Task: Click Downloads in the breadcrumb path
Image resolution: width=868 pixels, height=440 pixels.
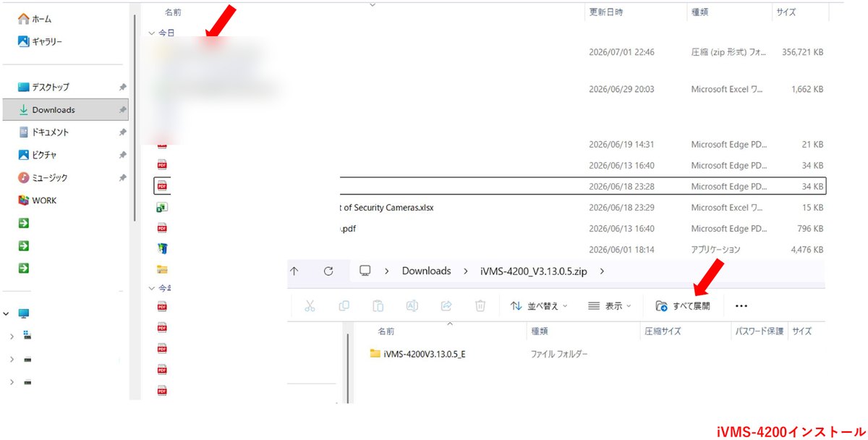Action: click(426, 271)
